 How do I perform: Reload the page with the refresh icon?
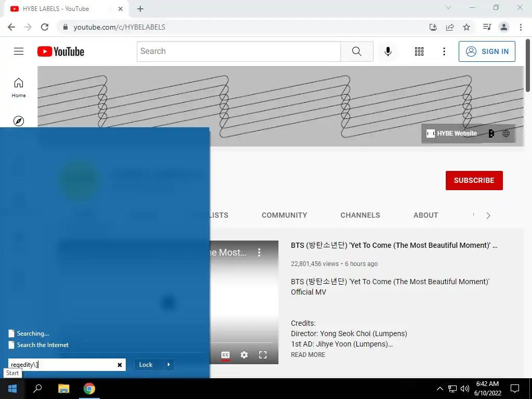coord(45,27)
